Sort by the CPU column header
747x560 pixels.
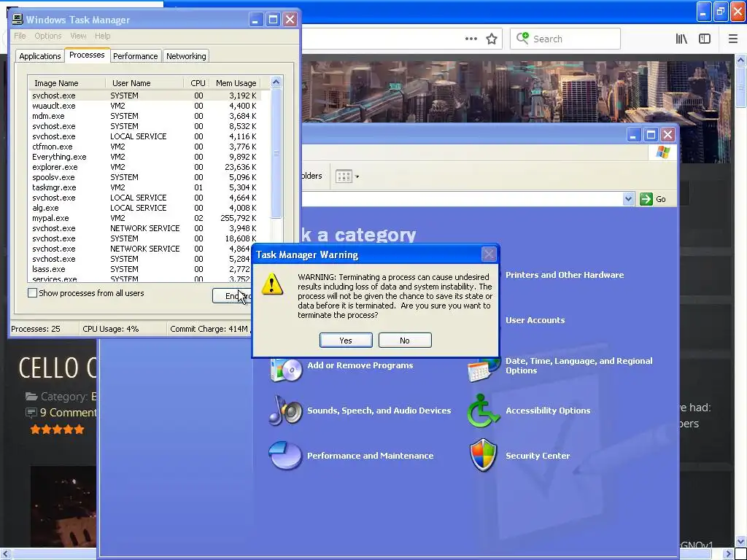pyautogui.click(x=197, y=83)
